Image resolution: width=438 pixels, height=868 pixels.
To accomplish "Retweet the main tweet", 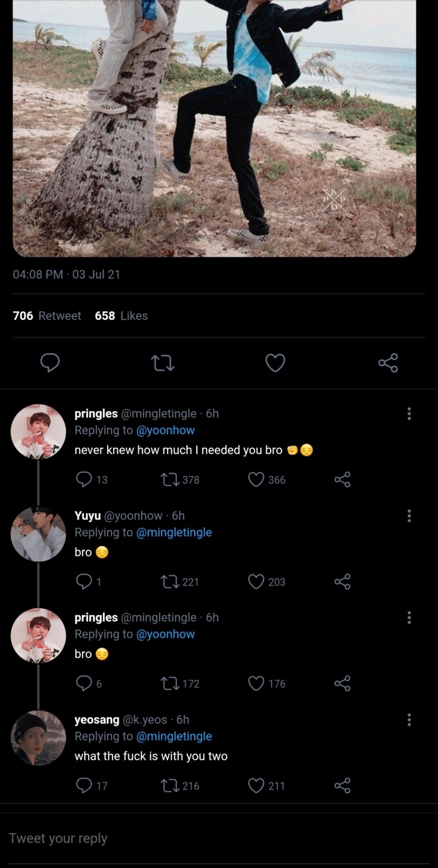I will (x=162, y=363).
